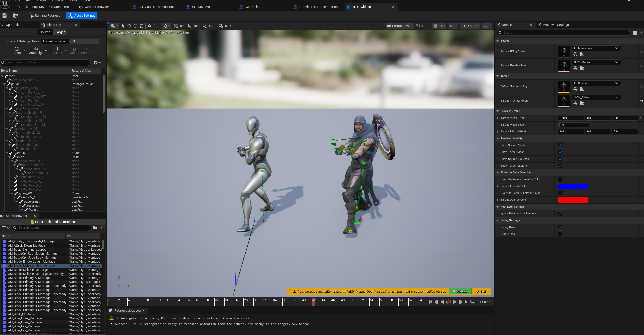This screenshot has height=335, width=644.
Task: Click the Filter Hierarchy Tree search field
Action: [x=46, y=62]
